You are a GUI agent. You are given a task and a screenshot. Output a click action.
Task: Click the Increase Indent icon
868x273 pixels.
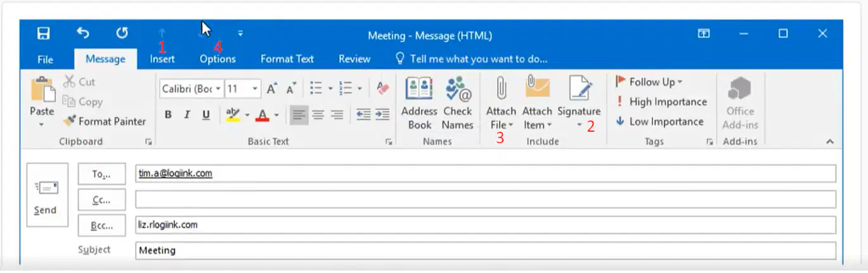point(382,115)
